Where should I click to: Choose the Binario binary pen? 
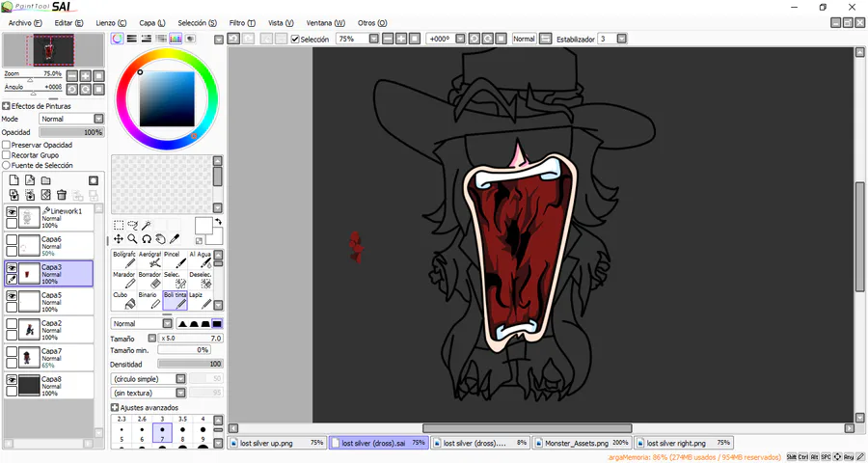click(149, 300)
